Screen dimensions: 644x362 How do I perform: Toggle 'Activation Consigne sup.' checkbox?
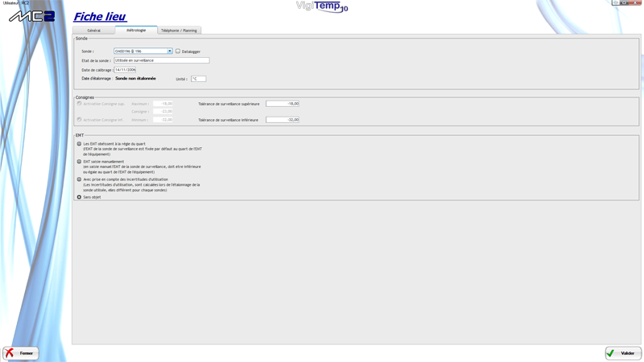(79, 104)
